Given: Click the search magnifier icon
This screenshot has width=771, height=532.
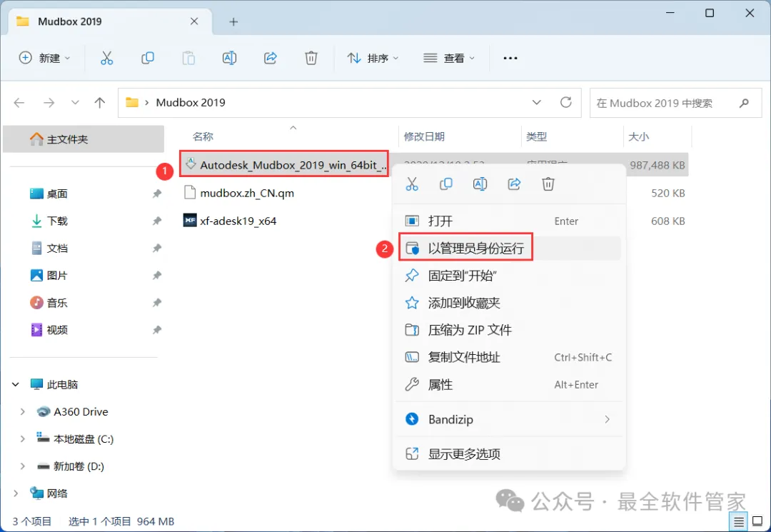Looking at the screenshot, I should (744, 103).
